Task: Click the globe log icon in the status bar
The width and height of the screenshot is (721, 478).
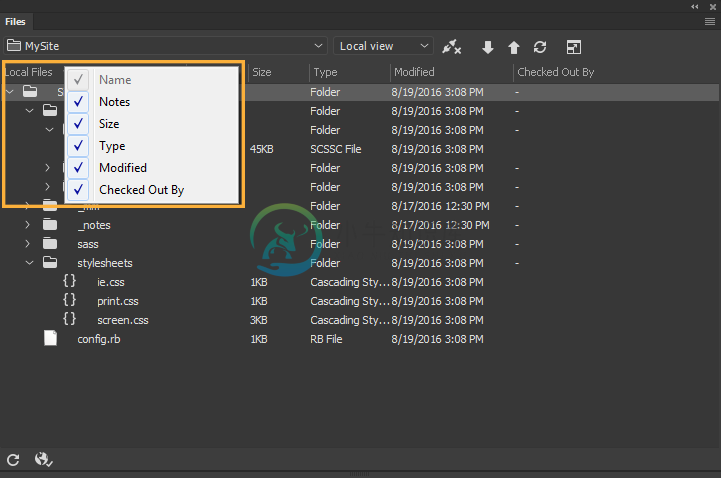Action: point(43,459)
